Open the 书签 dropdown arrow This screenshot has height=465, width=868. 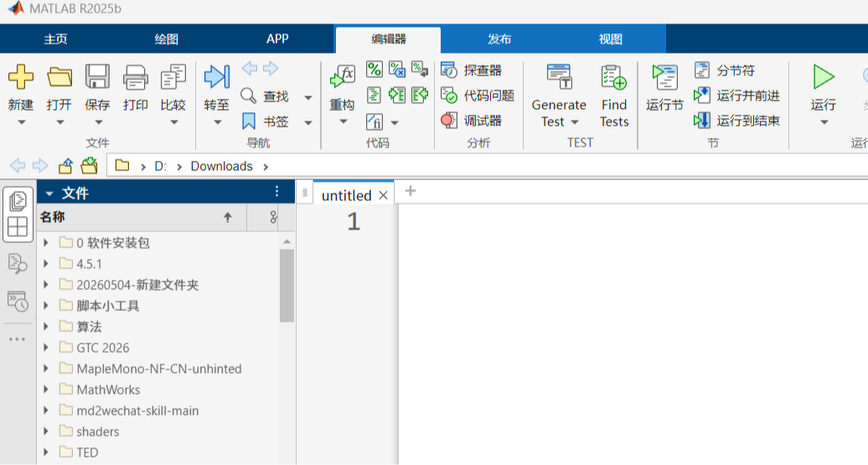(308, 123)
